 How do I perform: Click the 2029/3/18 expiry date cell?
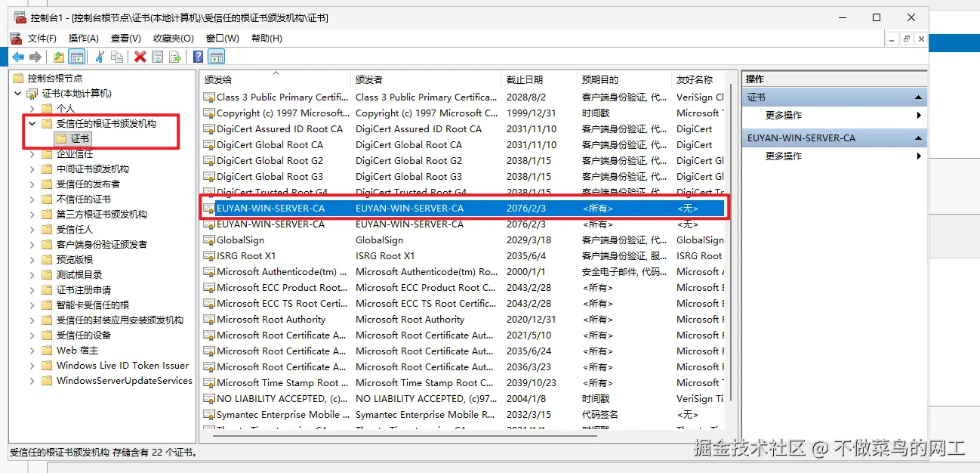click(x=529, y=240)
